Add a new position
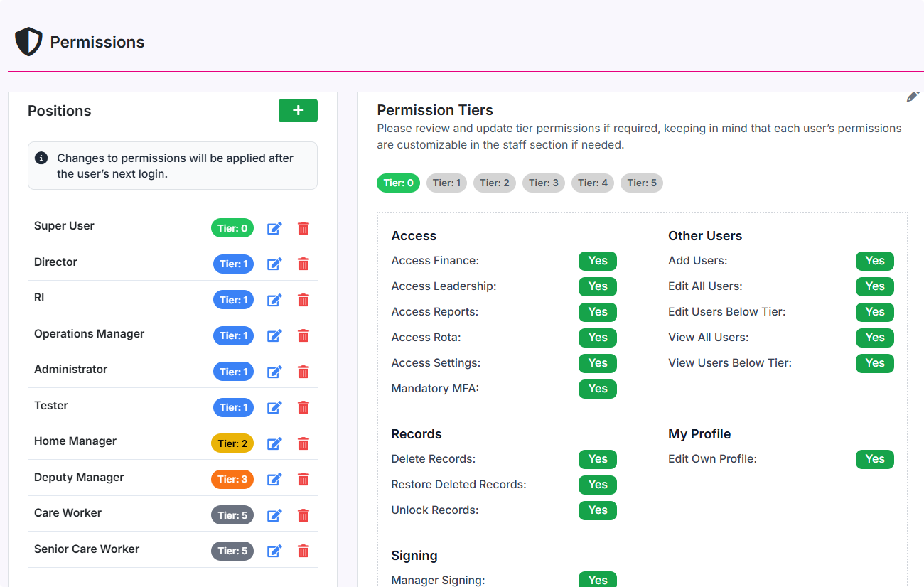The image size is (924, 587). [x=298, y=110]
